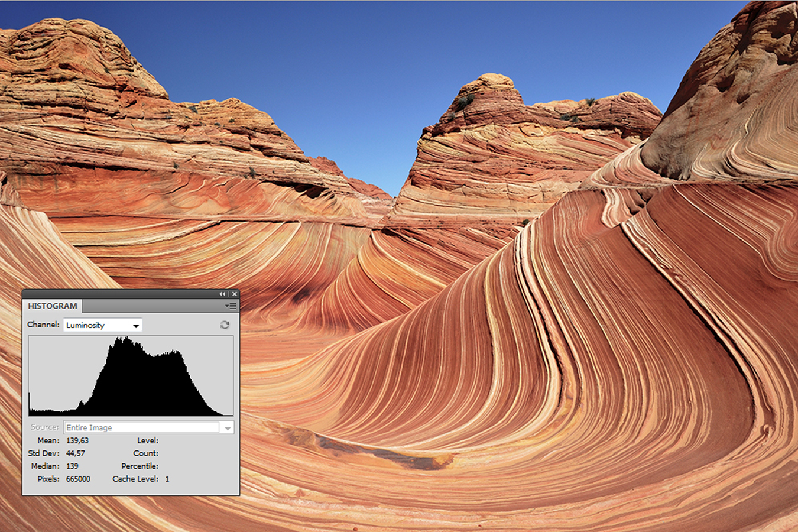The image size is (798, 532).
Task: Click the uncached refresh icon
Action: tap(225, 325)
